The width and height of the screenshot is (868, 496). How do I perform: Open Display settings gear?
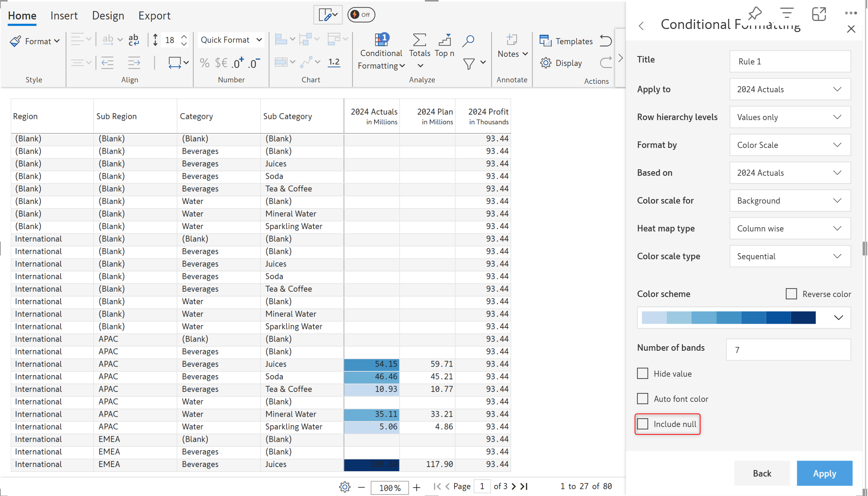click(545, 63)
